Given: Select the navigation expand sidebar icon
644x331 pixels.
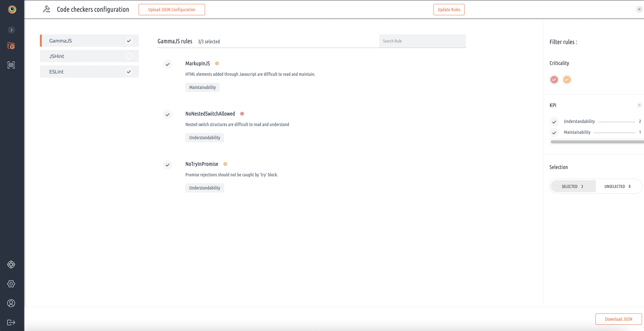Looking at the screenshot, I should (11, 30).
